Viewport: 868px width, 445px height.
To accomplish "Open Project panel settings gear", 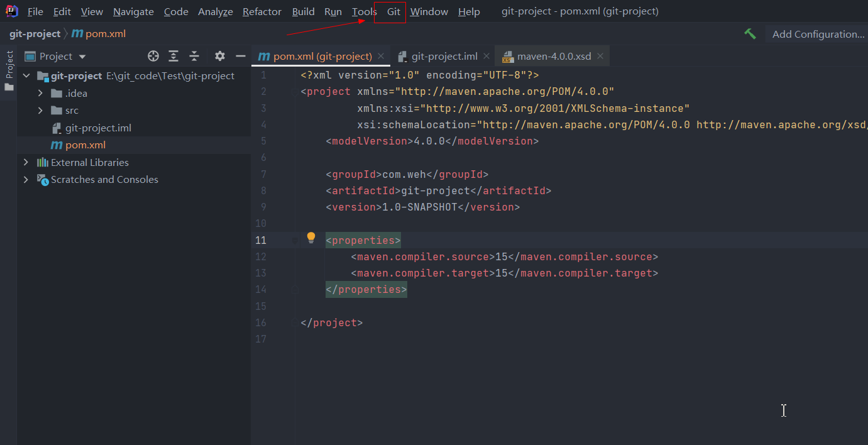I will (219, 57).
